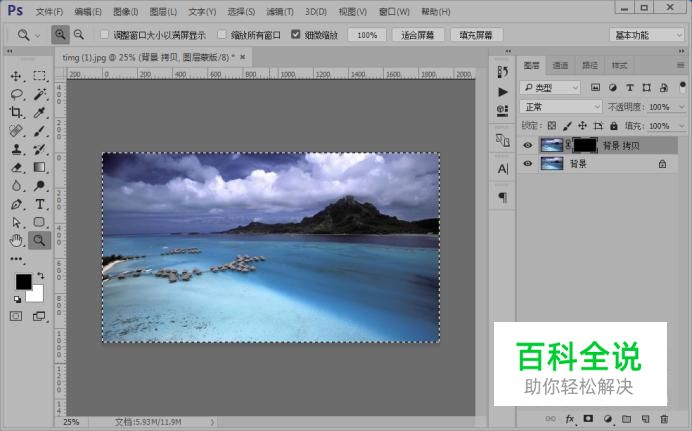Hide the 背景 拷贝 layer
Viewport: 692px width, 431px height.
pos(528,145)
